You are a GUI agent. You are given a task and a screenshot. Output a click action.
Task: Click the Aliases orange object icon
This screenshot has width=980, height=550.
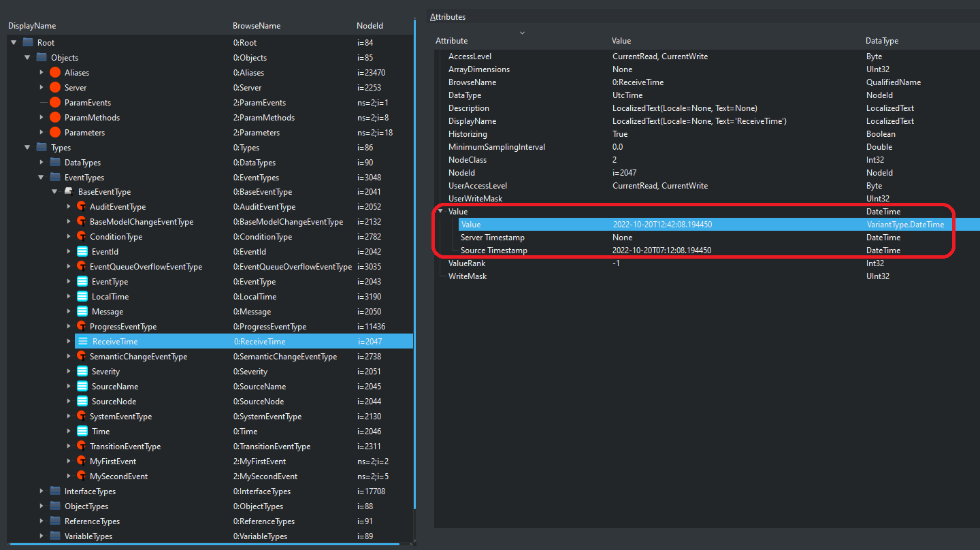point(55,73)
